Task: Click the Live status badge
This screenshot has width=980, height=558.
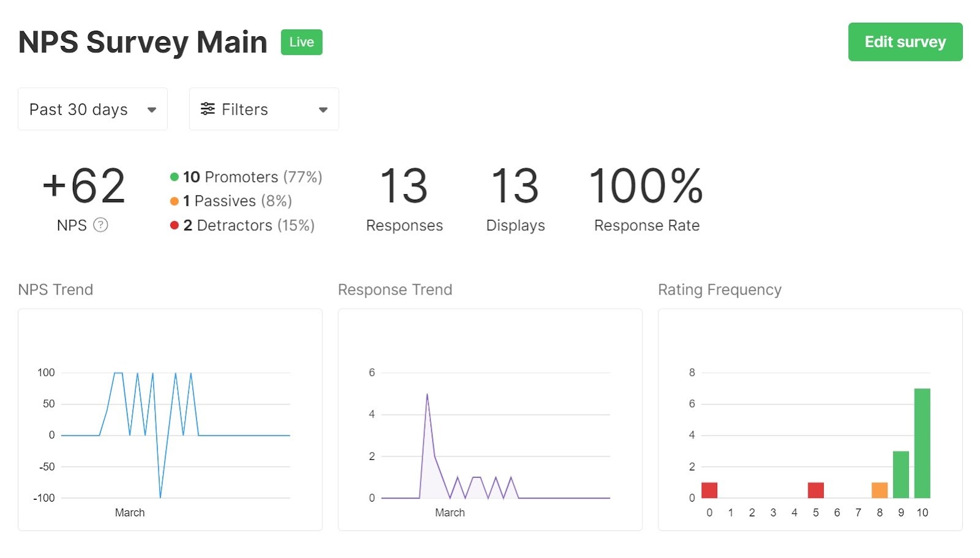Action: [x=301, y=42]
